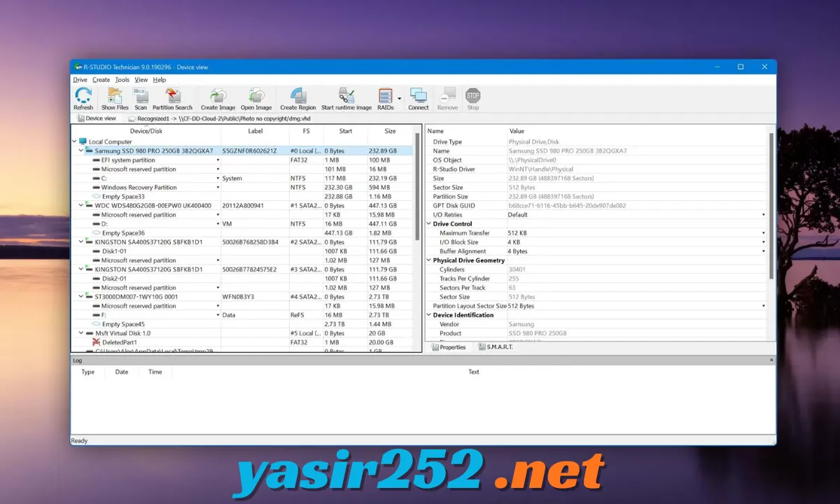Switch to the S.M.A.R.T. tab
840x504 pixels.
click(495, 346)
